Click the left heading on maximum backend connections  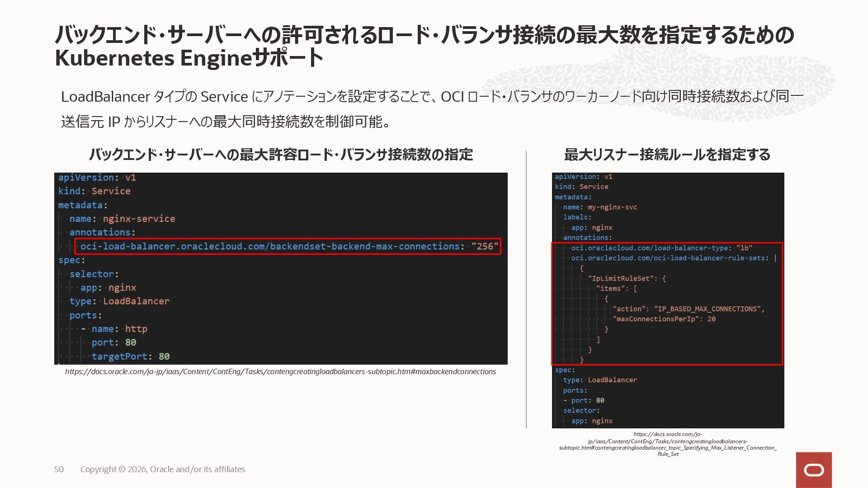tap(280, 155)
